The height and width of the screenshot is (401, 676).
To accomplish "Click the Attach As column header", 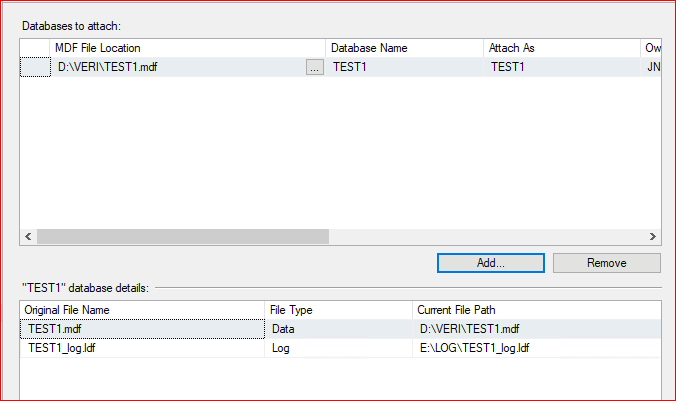I will click(x=560, y=48).
